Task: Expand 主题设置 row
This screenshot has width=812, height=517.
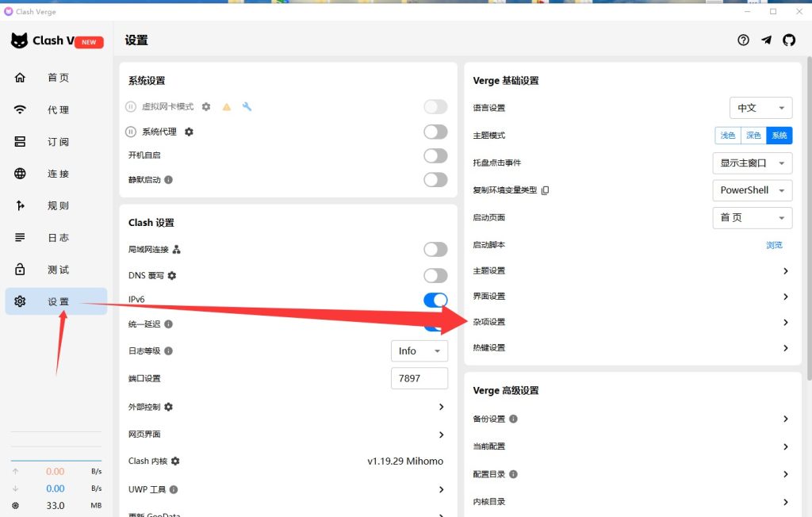Action: click(632, 271)
